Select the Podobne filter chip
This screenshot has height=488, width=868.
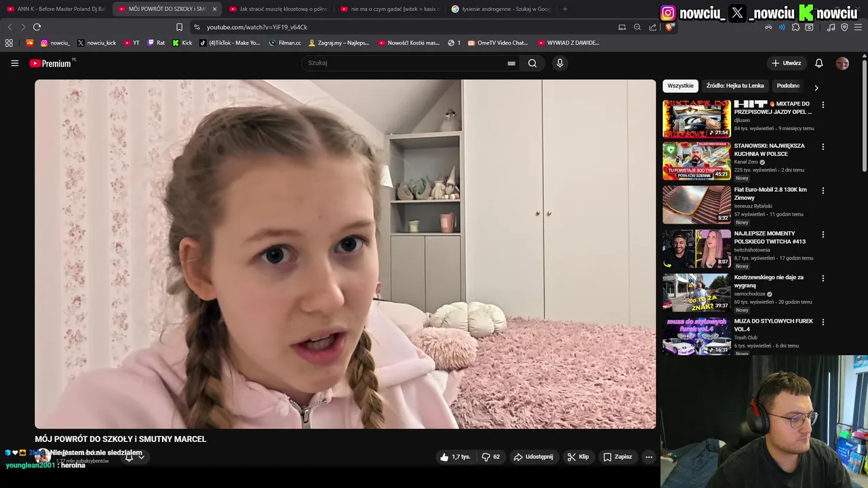pos(788,86)
